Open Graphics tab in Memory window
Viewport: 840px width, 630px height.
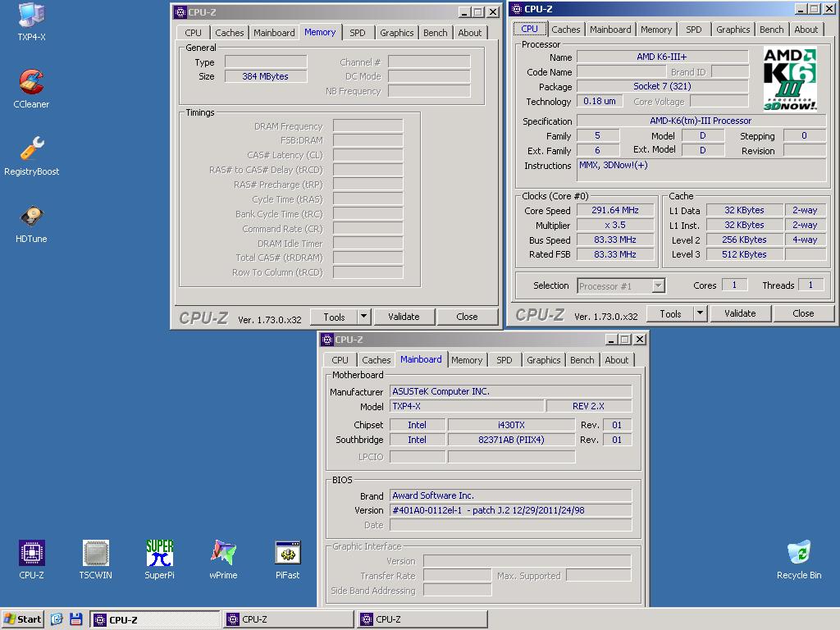[396, 33]
